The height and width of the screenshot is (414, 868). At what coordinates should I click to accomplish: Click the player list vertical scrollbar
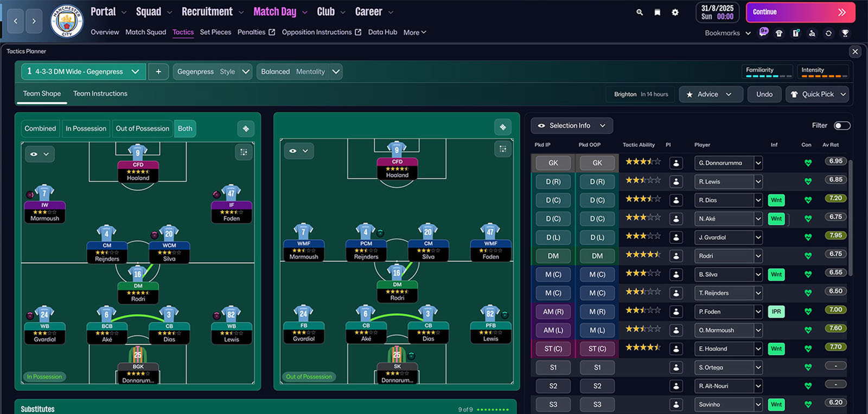coord(850,217)
